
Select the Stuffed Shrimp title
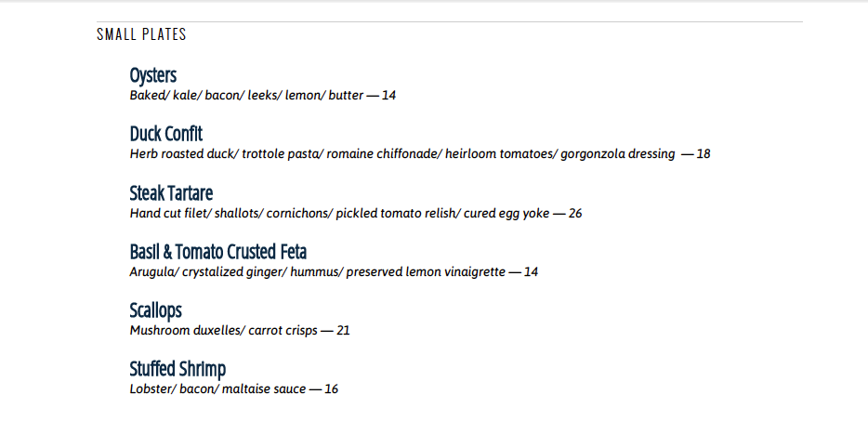coord(178,369)
